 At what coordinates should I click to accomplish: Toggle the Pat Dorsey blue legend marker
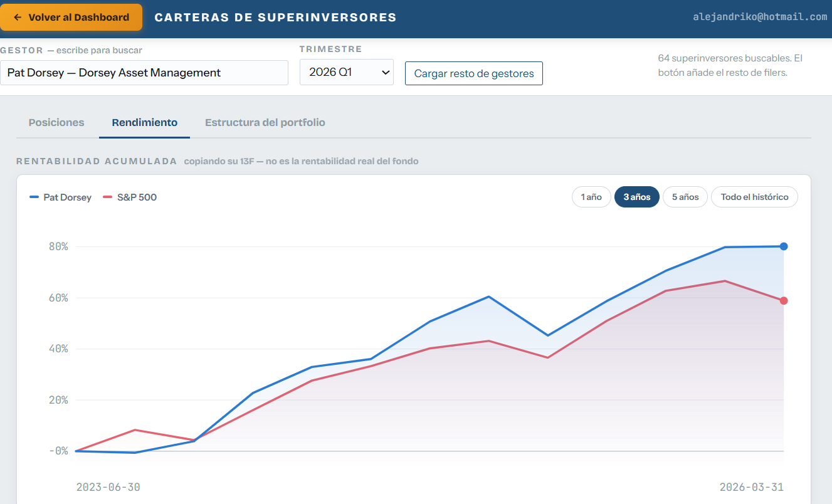34,197
